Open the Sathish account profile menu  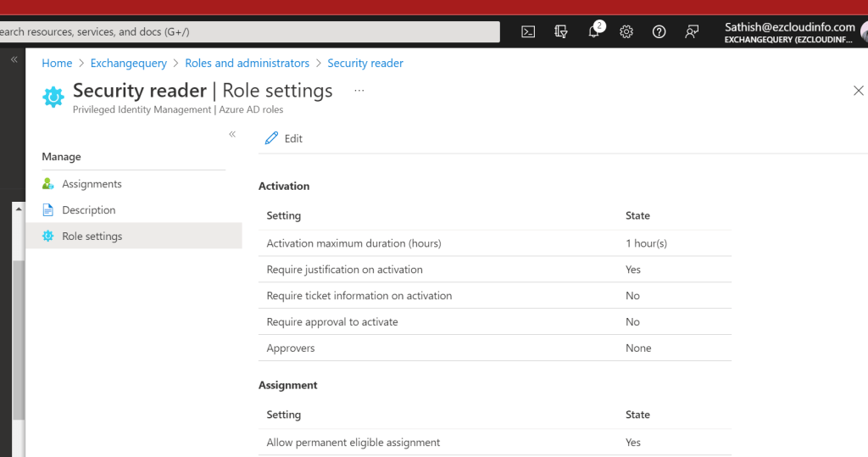790,32
